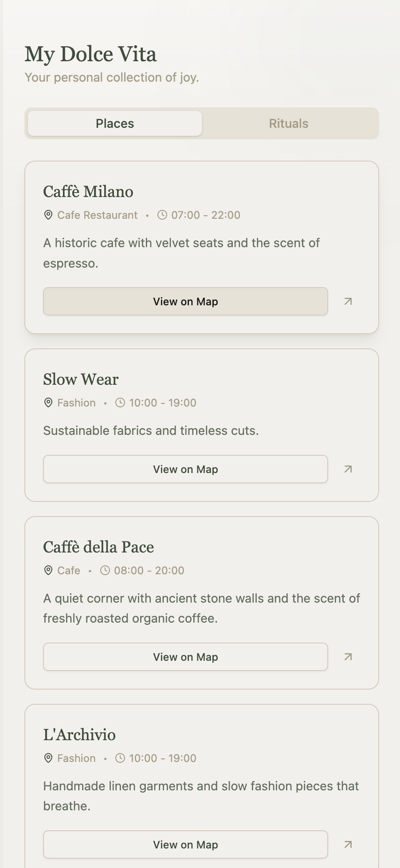Image resolution: width=400 pixels, height=868 pixels.
Task: View Slow Wear on map
Action: [x=185, y=470]
